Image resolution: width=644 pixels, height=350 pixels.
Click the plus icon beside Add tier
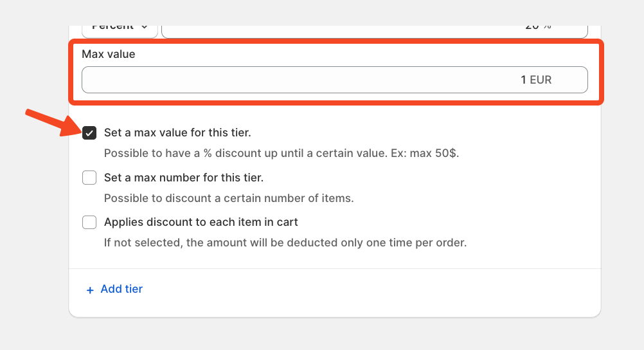click(90, 290)
